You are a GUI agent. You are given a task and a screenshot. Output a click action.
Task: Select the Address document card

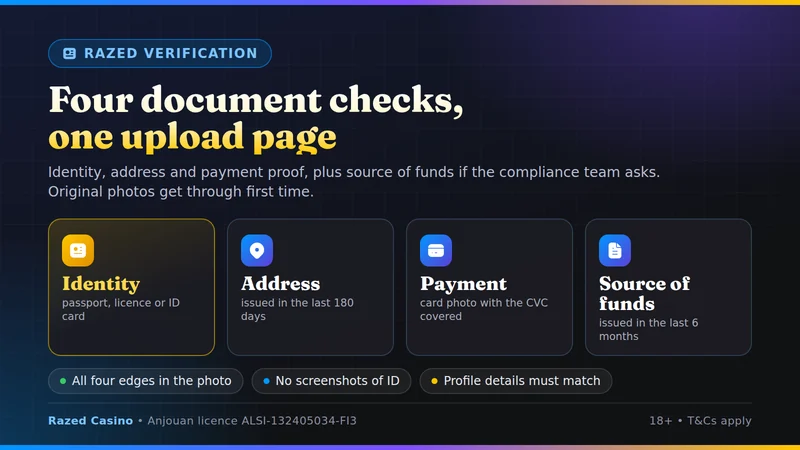coord(310,287)
